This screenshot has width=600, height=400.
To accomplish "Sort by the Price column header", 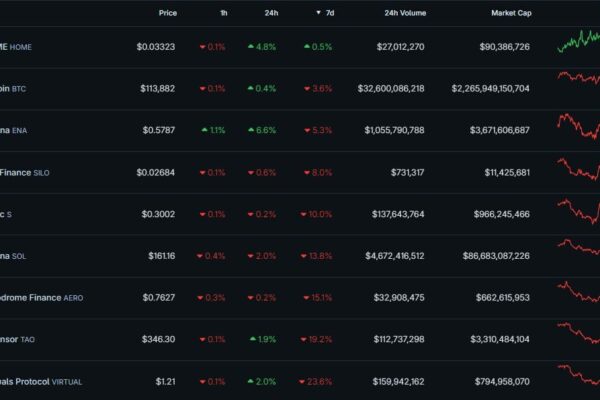I will pos(168,13).
